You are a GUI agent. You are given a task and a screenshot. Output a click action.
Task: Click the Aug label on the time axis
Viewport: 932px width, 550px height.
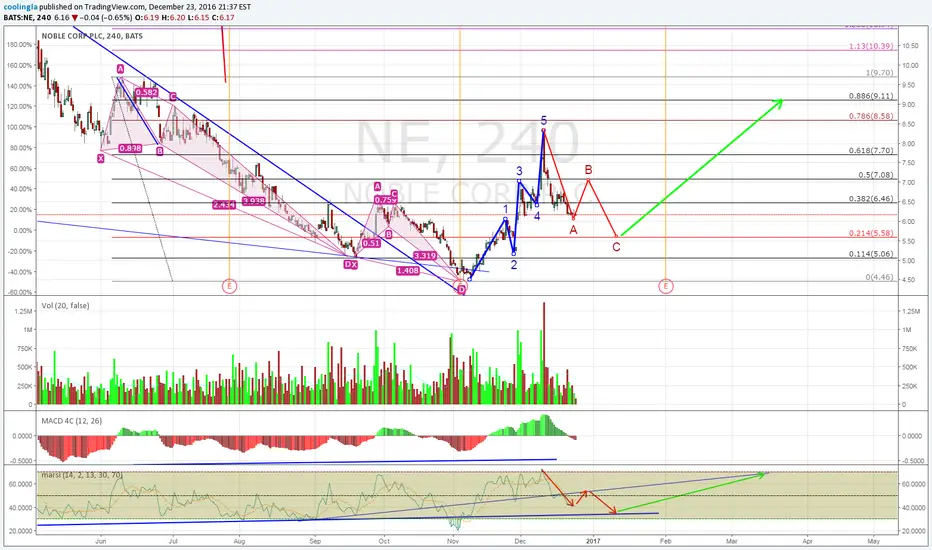click(x=240, y=541)
